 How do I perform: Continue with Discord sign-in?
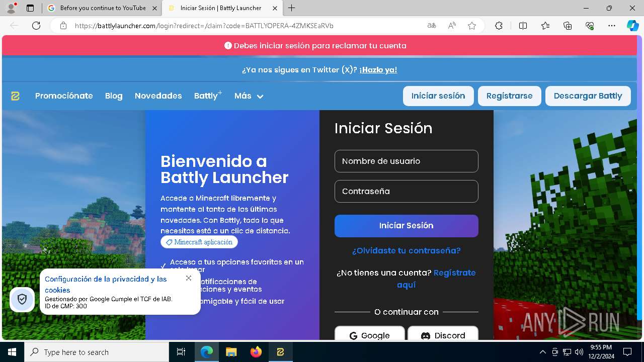tap(443, 333)
